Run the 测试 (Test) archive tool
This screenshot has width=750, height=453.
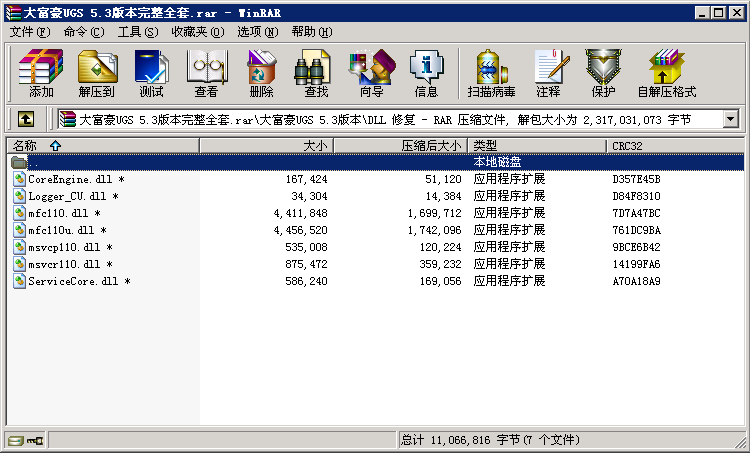coord(151,73)
